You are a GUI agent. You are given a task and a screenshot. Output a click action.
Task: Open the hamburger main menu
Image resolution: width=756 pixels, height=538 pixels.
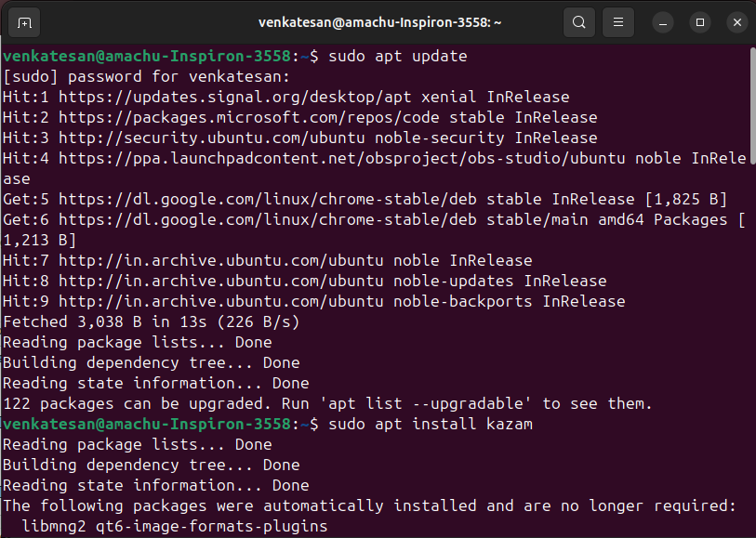coord(618,22)
